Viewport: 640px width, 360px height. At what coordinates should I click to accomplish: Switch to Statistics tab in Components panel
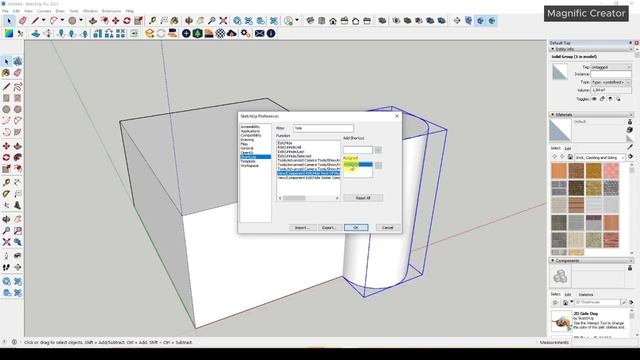586,294
